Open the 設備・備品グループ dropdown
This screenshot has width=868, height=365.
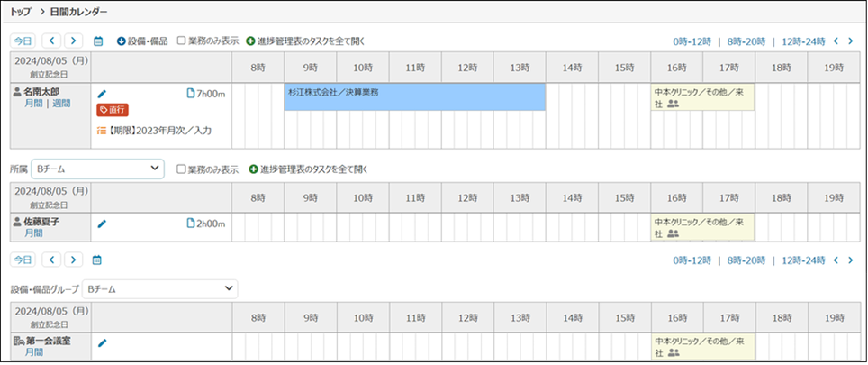(159, 289)
